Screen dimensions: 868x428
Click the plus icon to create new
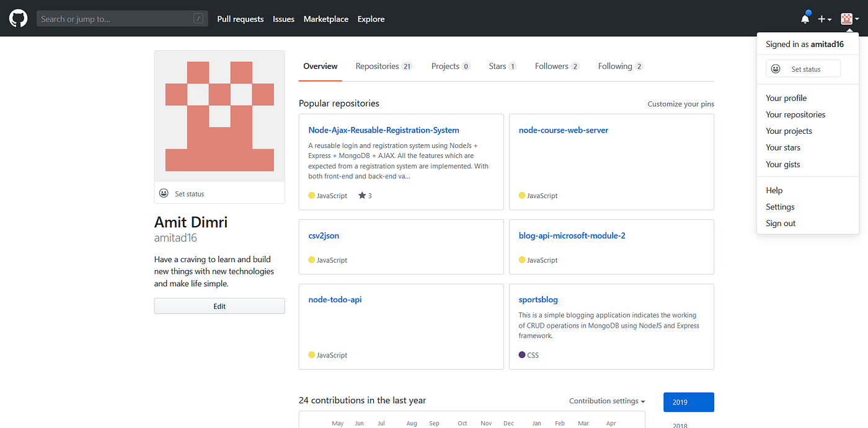pyautogui.click(x=821, y=19)
